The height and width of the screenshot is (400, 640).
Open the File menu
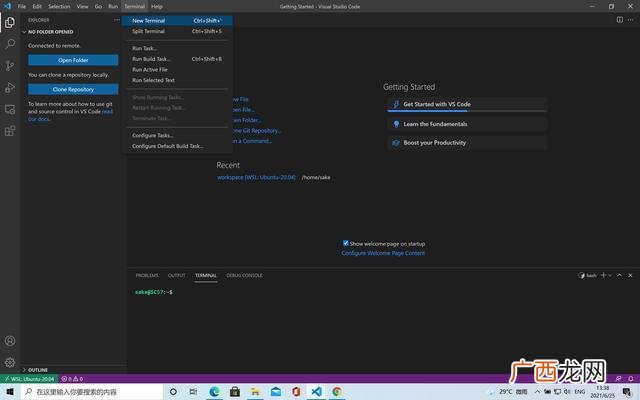(x=22, y=7)
